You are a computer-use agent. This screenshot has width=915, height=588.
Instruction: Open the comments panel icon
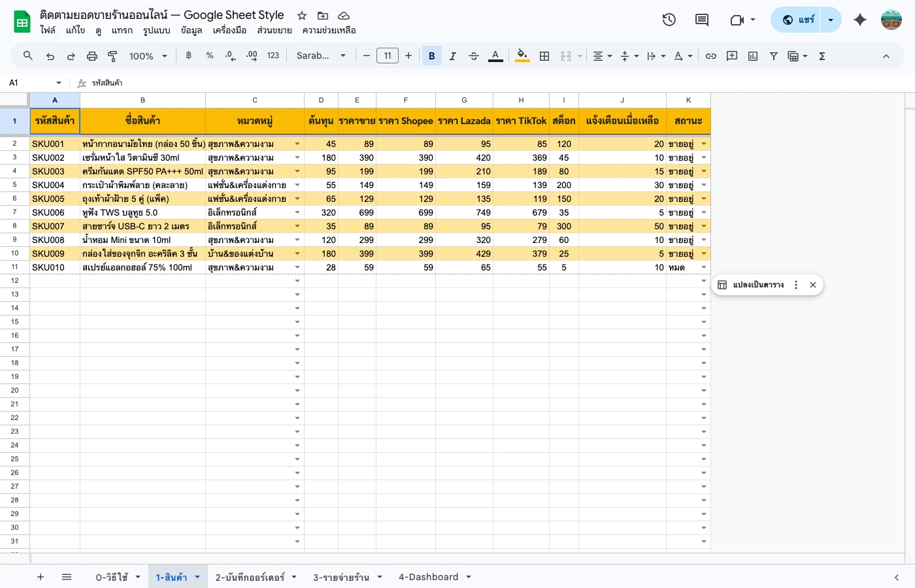[x=702, y=20]
